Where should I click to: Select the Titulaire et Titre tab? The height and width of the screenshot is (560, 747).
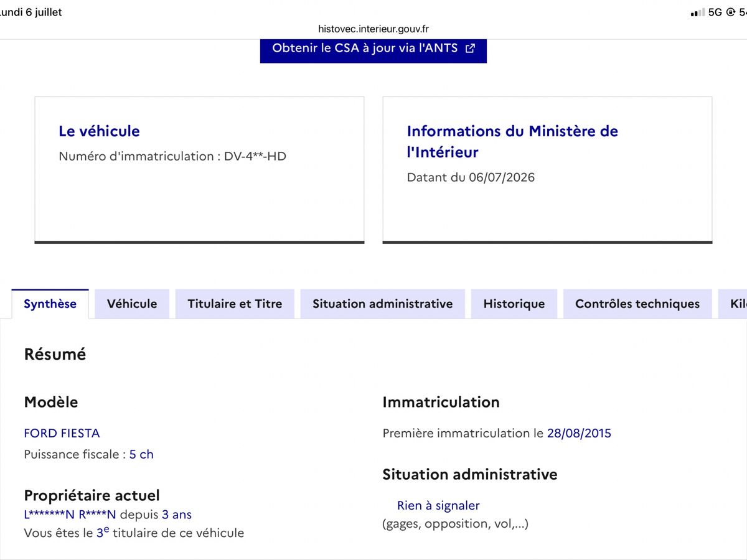(x=235, y=304)
